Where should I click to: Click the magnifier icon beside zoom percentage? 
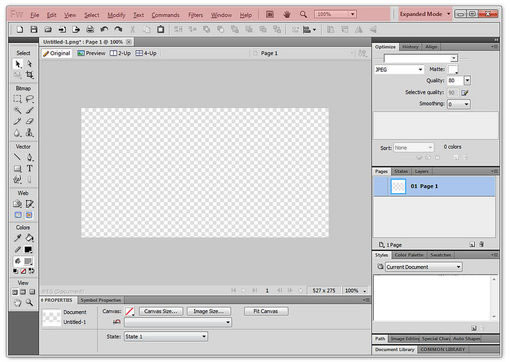click(303, 14)
